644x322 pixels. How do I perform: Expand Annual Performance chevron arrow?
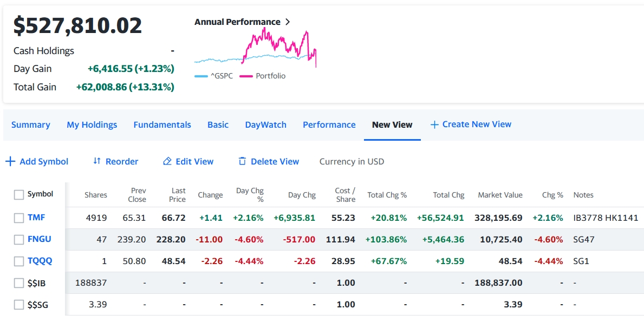(288, 22)
